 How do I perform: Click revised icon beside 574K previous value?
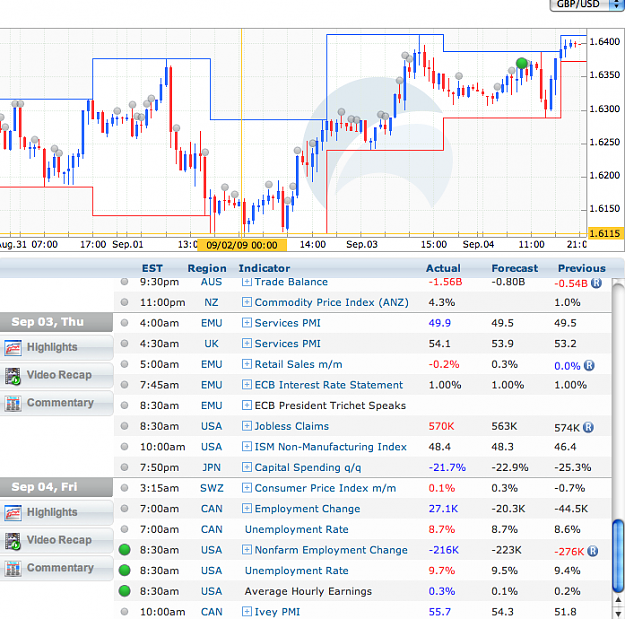[x=588, y=427]
